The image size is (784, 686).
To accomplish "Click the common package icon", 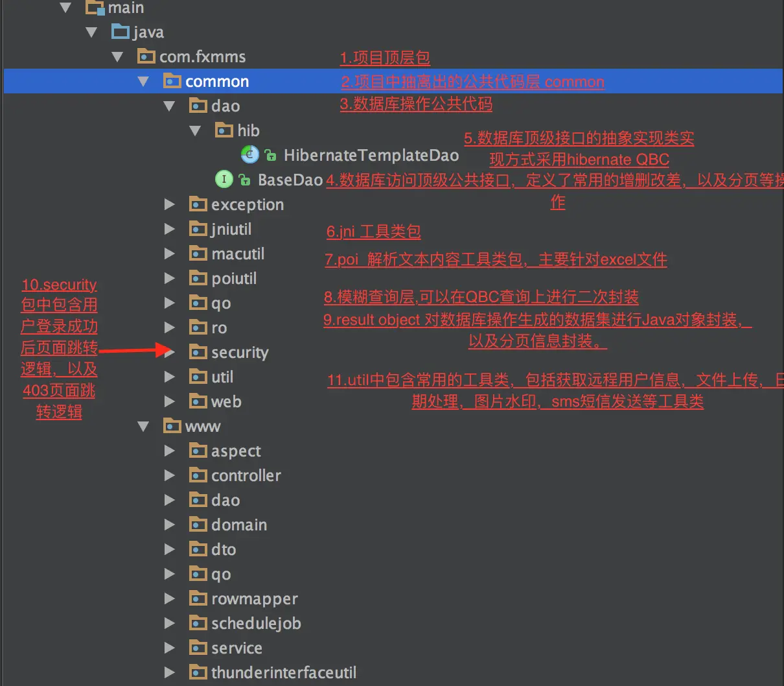I will coord(172,81).
